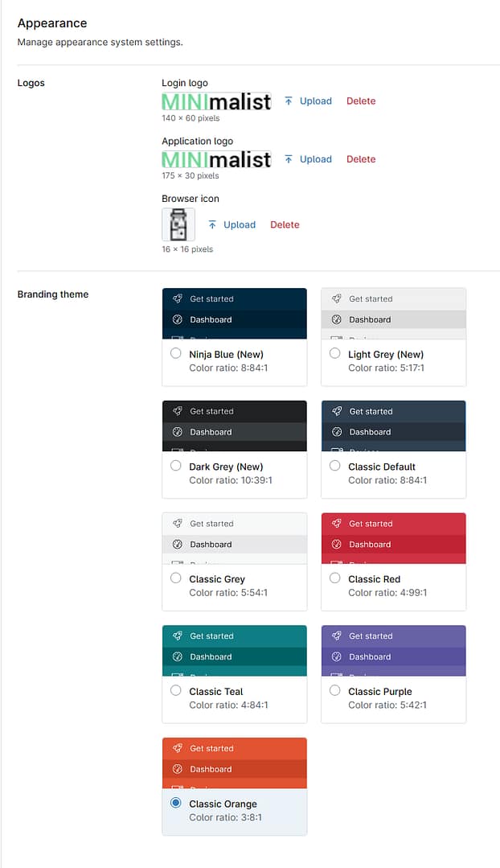Select the Dark Grey (New) theme radio button
The width and height of the screenshot is (500, 868).
pyautogui.click(x=175, y=465)
